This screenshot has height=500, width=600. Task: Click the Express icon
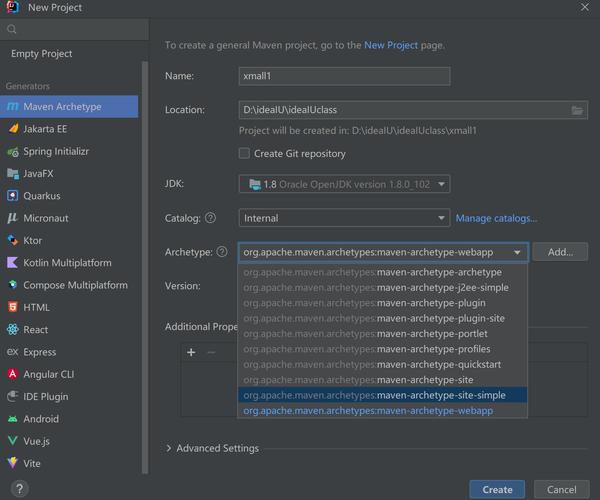pos(13,352)
